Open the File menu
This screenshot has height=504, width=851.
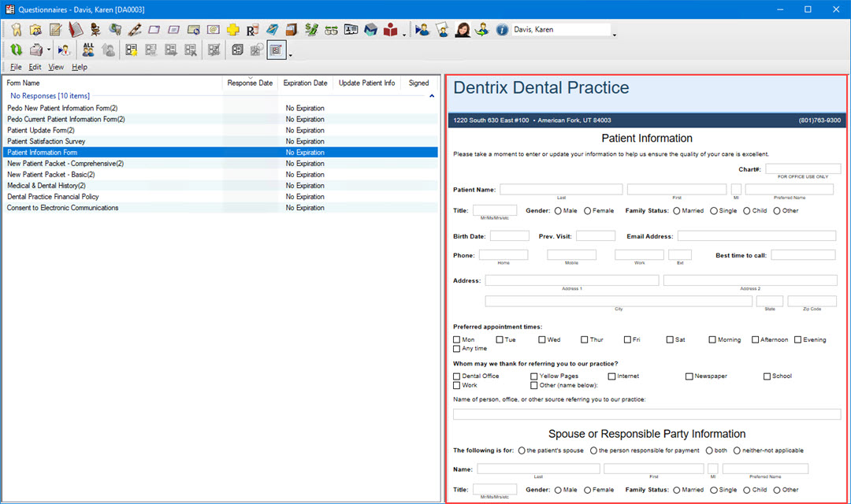pyautogui.click(x=16, y=68)
